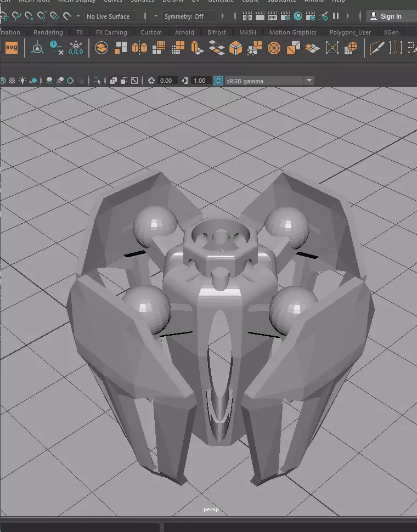Click the framed square with diagonals shelf icon

pos(332,48)
